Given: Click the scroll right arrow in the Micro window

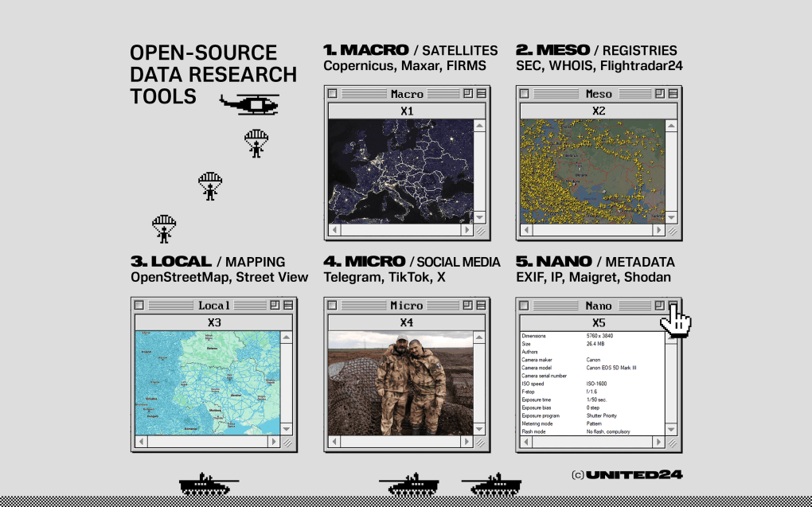Looking at the screenshot, I should point(467,442).
